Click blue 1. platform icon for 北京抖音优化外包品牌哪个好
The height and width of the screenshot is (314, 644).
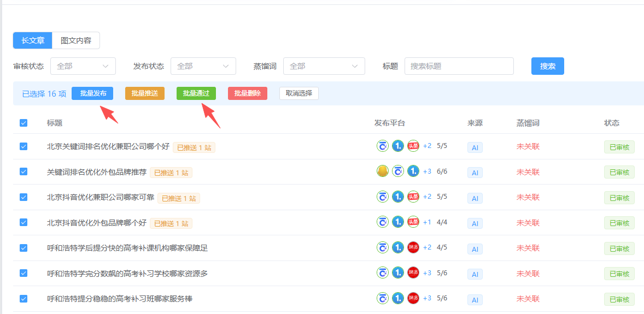click(x=398, y=222)
